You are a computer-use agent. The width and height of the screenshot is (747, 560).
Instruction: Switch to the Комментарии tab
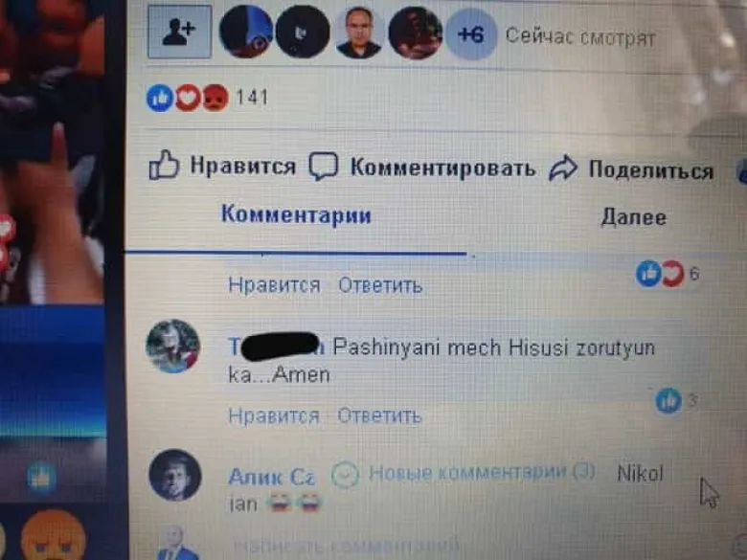[x=296, y=214]
